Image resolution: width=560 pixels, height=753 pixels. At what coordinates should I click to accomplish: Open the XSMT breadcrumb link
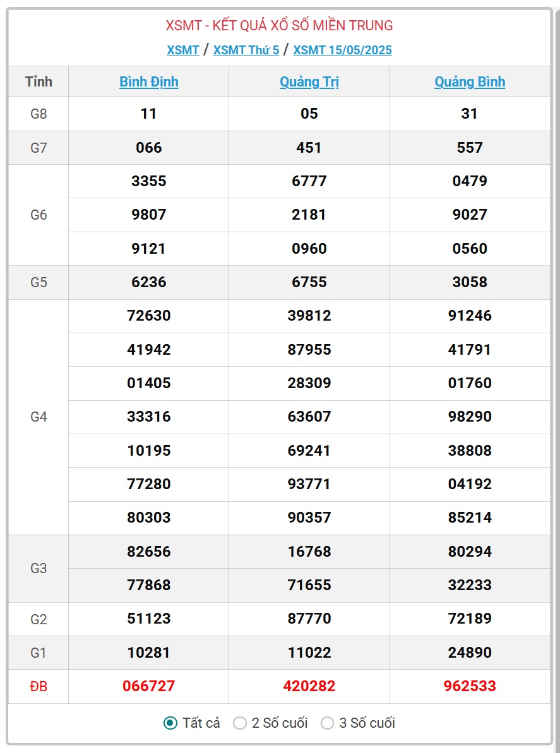(x=183, y=50)
